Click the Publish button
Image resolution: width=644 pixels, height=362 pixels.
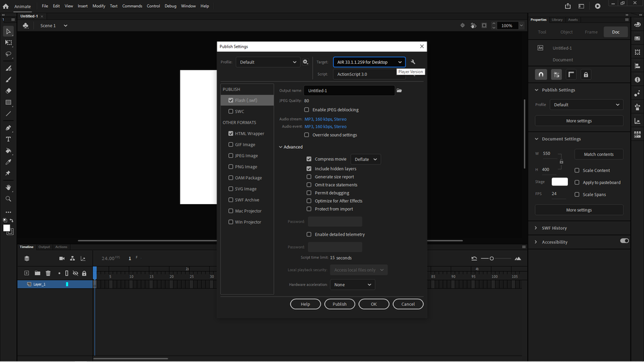340,304
